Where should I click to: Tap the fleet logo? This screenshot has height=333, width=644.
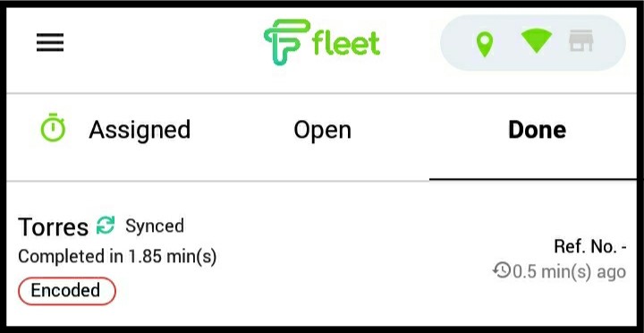coord(322,42)
